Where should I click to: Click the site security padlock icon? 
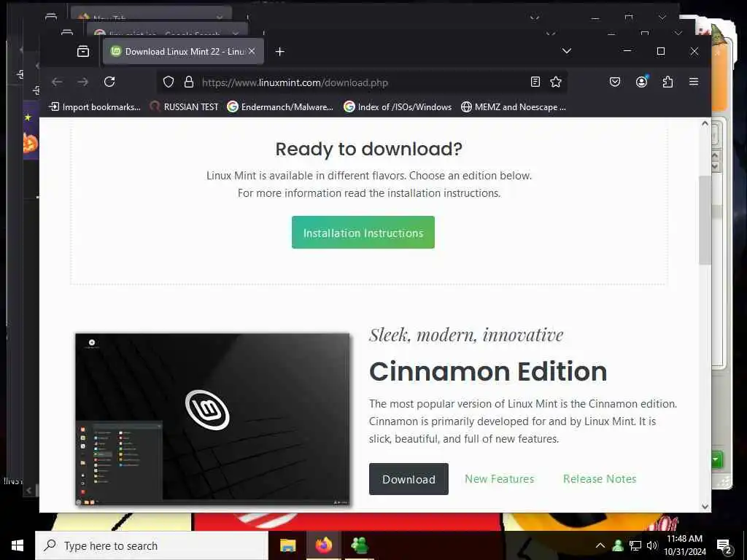click(189, 82)
